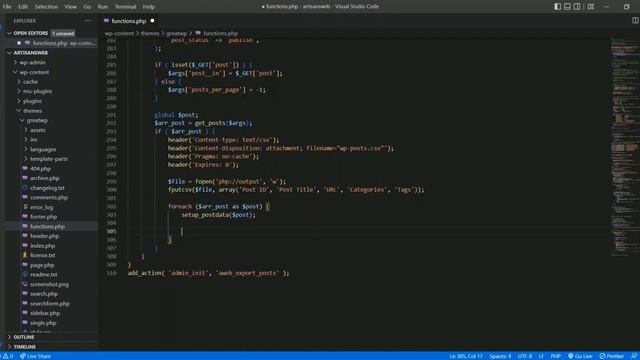Select functions.php in Open Editors list

coord(51,43)
